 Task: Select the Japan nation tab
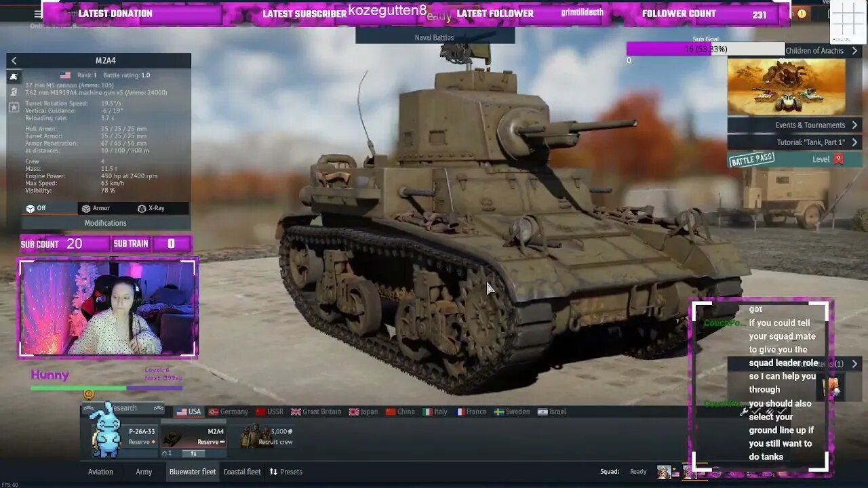point(363,411)
